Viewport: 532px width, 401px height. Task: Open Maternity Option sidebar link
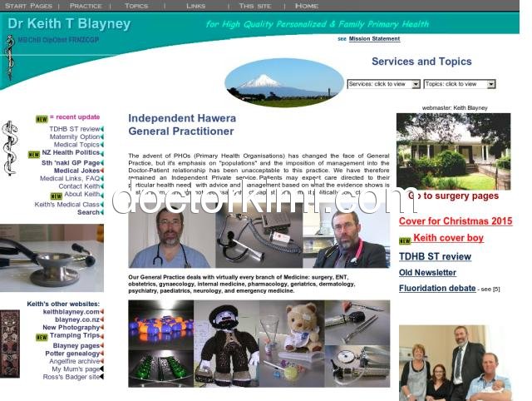click(x=75, y=136)
